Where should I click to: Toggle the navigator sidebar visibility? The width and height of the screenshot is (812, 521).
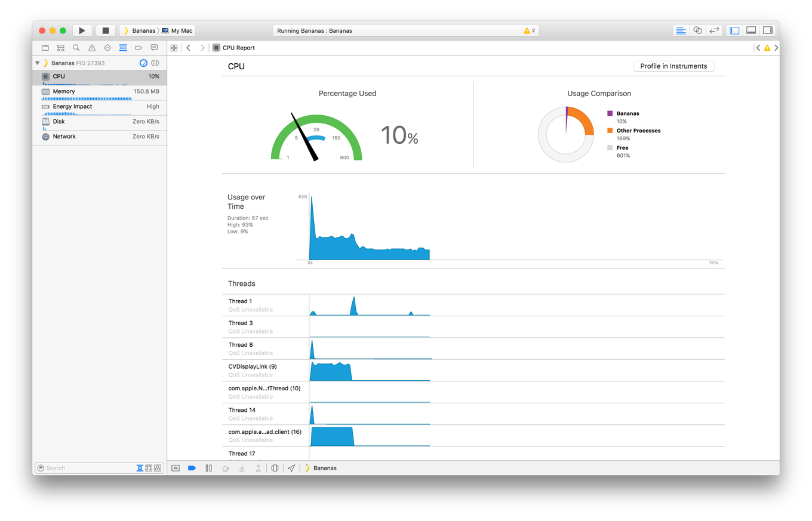pos(734,30)
